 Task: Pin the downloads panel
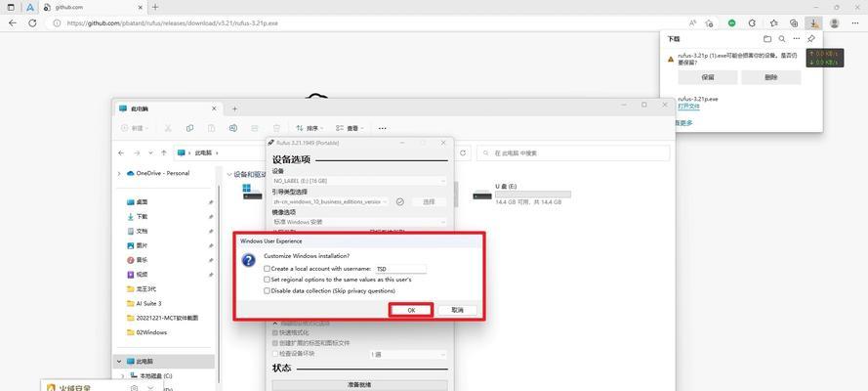(x=811, y=39)
